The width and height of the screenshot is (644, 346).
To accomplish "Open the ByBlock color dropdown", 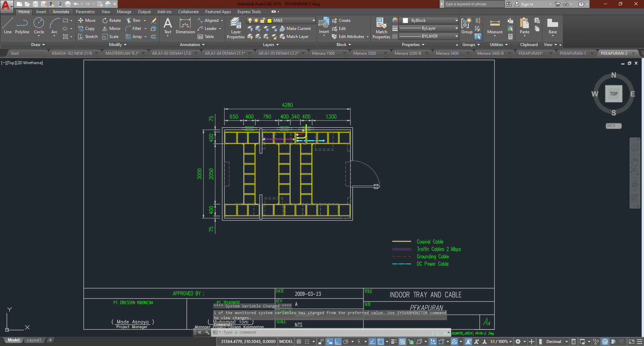I will coord(456,20).
